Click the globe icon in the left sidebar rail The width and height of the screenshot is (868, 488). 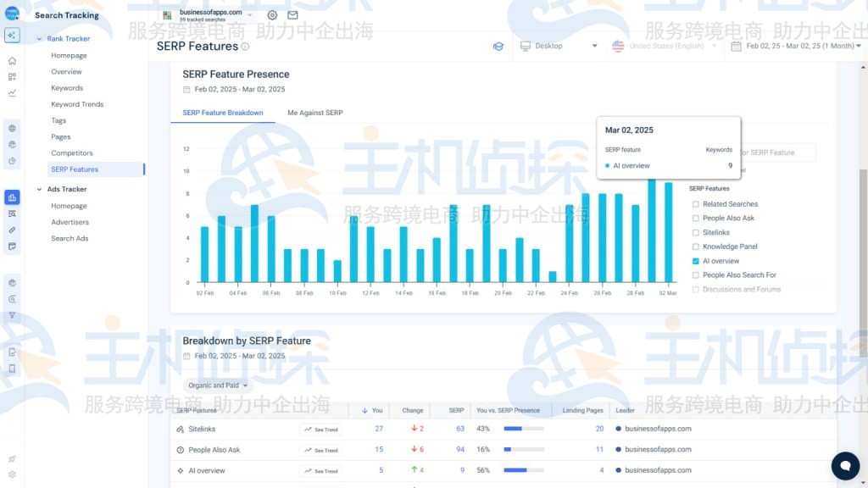[11, 128]
